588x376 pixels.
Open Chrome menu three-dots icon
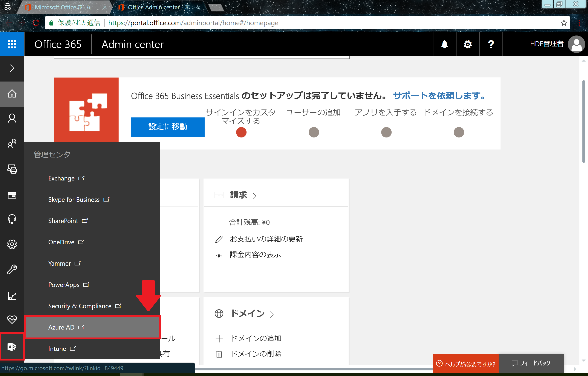click(579, 23)
